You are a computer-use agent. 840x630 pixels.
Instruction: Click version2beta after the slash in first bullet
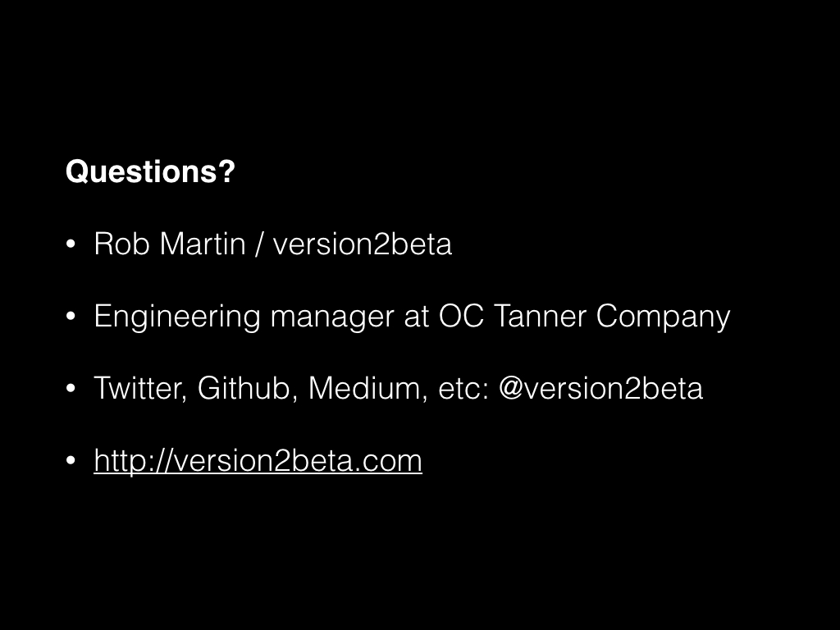pyautogui.click(x=362, y=244)
